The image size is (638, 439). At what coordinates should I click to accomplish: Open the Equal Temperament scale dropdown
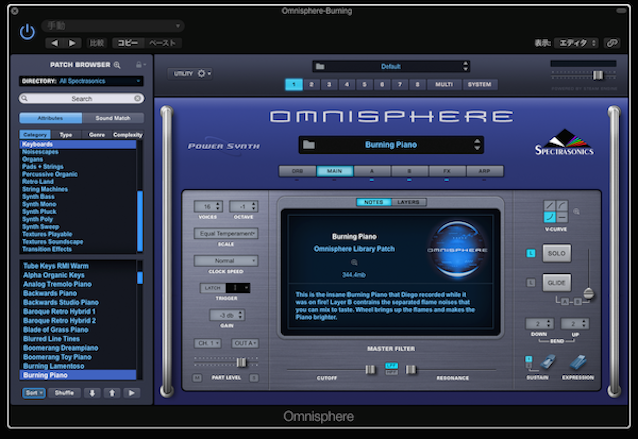[226, 233]
